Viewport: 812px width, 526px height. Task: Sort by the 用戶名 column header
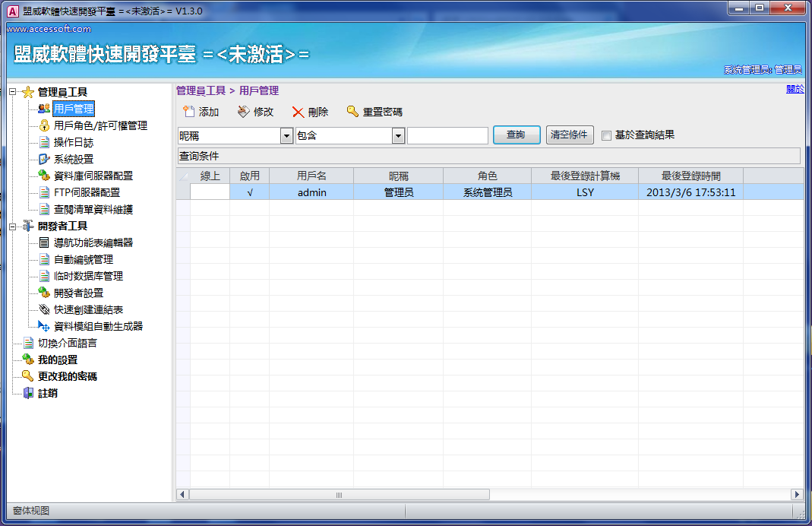coord(311,176)
